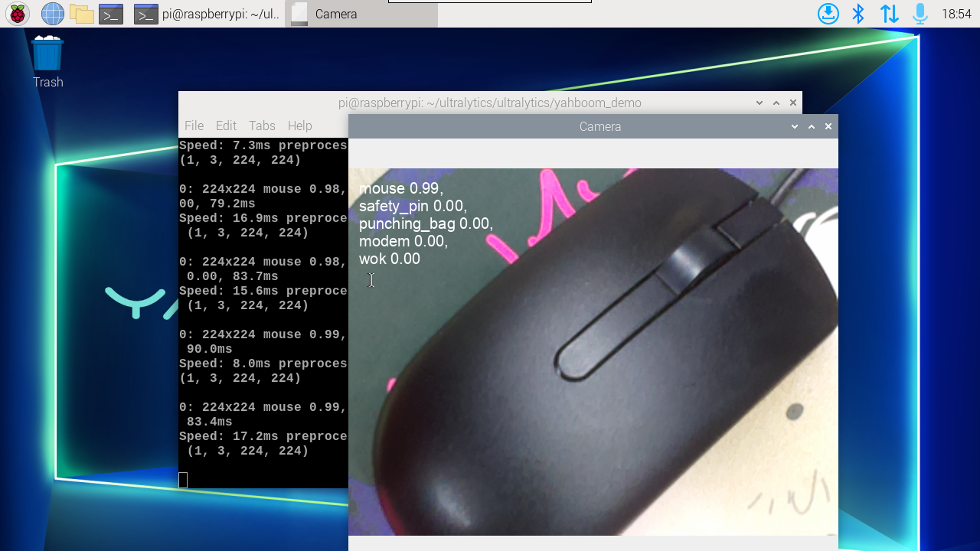Launch the web browser globe icon
The image size is (980, 551).
(53, 14)
